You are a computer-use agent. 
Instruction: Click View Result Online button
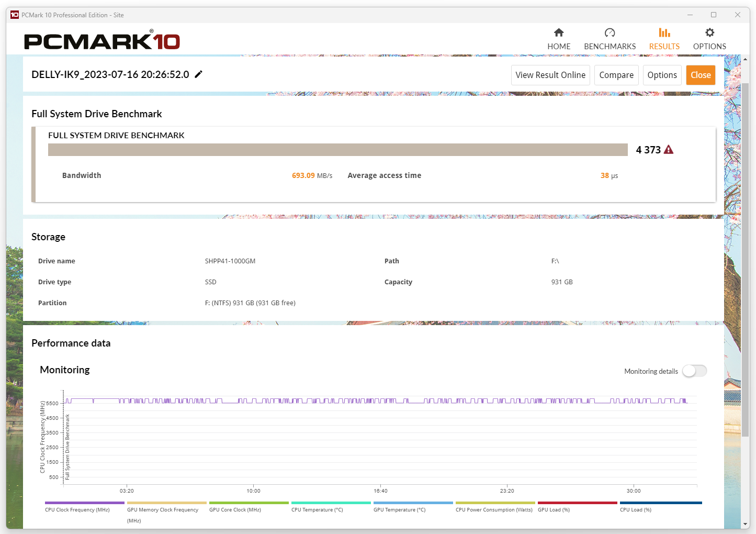(x=550, y=75)
